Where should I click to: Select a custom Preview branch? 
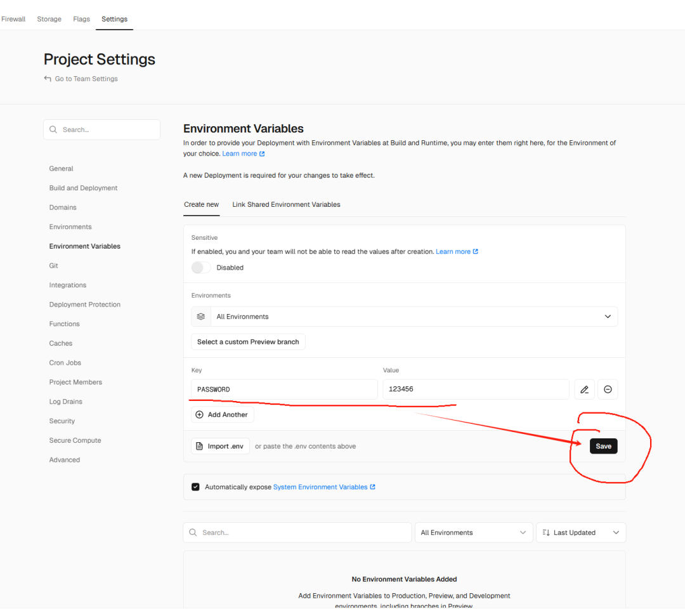(x=248, y=342)
